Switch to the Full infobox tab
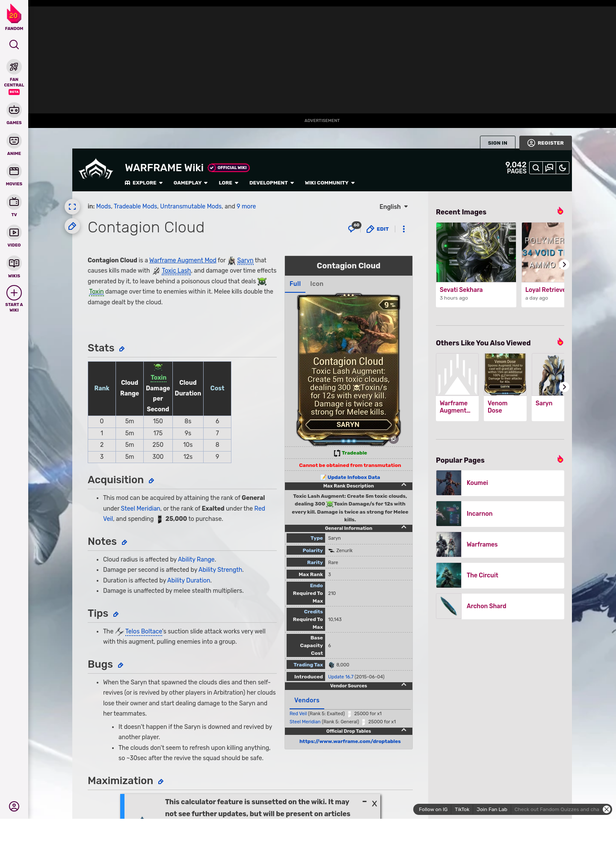Image resolution: width=616 pixels, height=856 pixels. click(295, 284)
